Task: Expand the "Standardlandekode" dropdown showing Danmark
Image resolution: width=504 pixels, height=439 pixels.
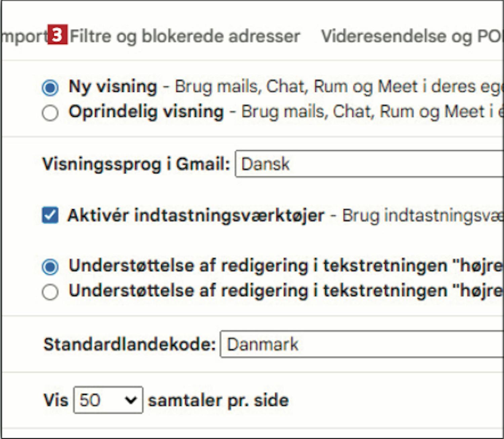Action: 362,344
